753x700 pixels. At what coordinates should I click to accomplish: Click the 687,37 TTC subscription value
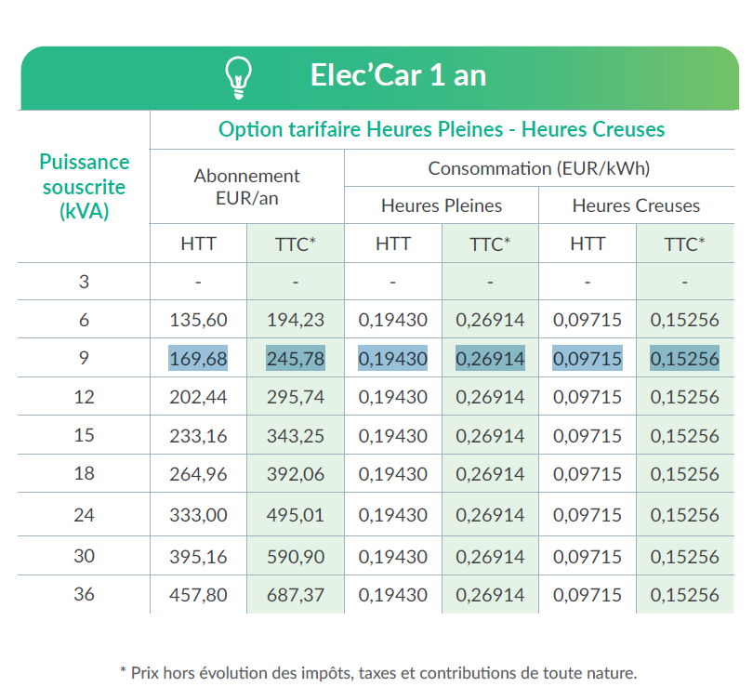[296, 595]
